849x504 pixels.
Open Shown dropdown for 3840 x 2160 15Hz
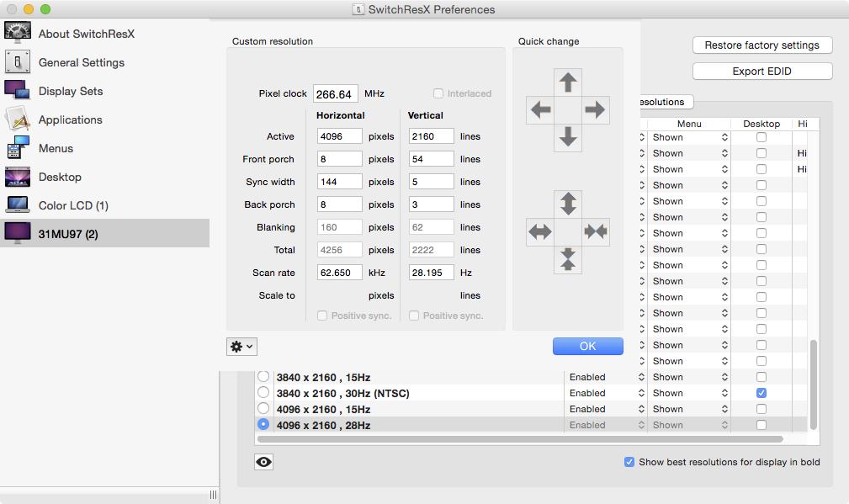coord(690,377)
